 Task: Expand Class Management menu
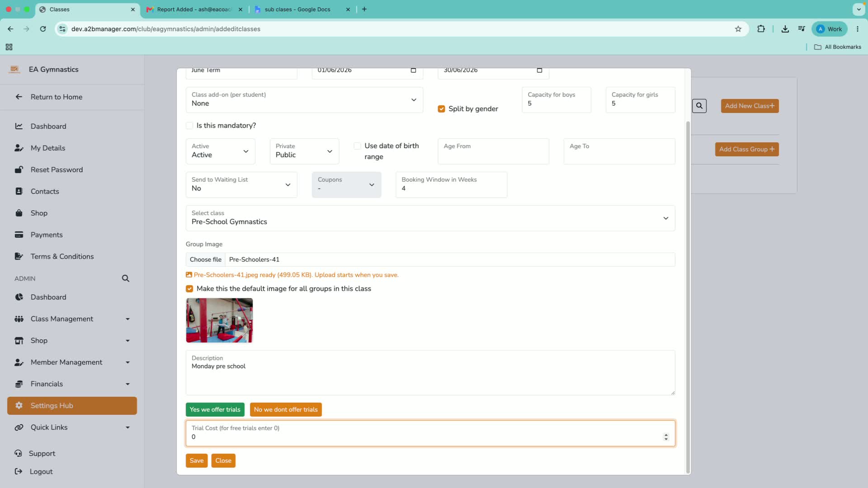click(x=127, y=319)
